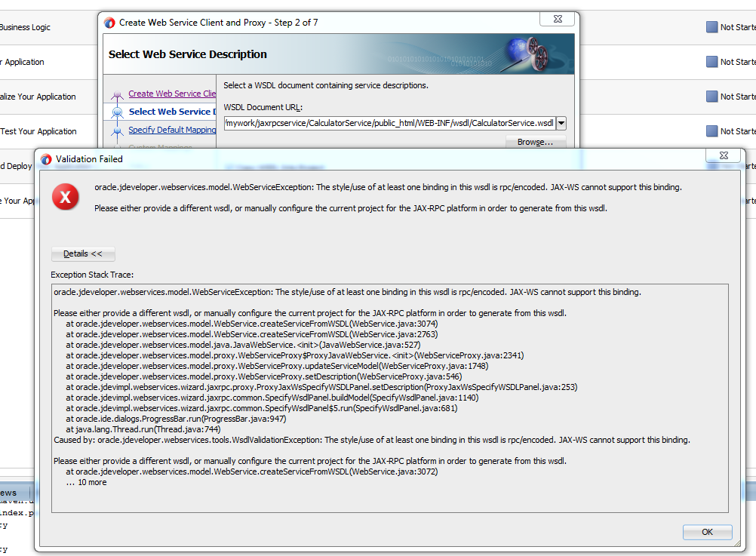Click the OK button in Validation Failed dialog
756x556 pixels.
[707, 532]
